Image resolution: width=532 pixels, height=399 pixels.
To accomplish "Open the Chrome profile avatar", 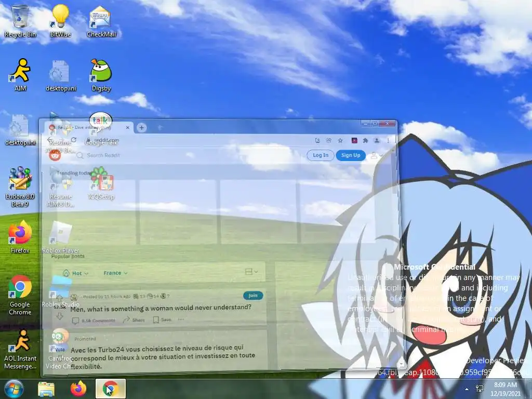I will (377, 140).
